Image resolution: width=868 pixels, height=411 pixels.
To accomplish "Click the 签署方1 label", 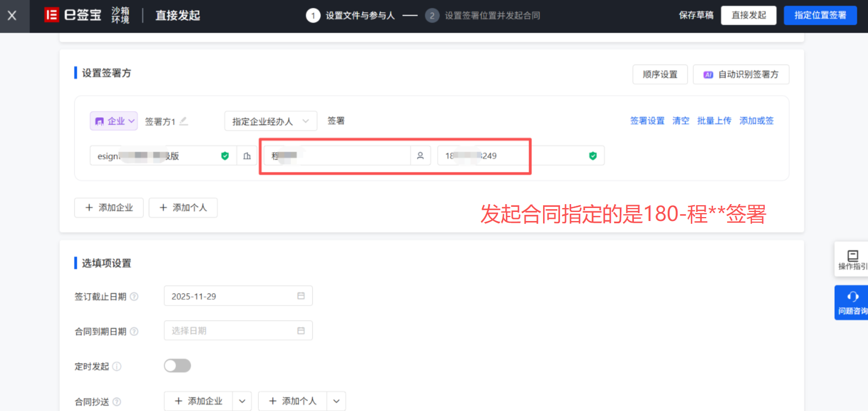I will click(x=160, y=121).
